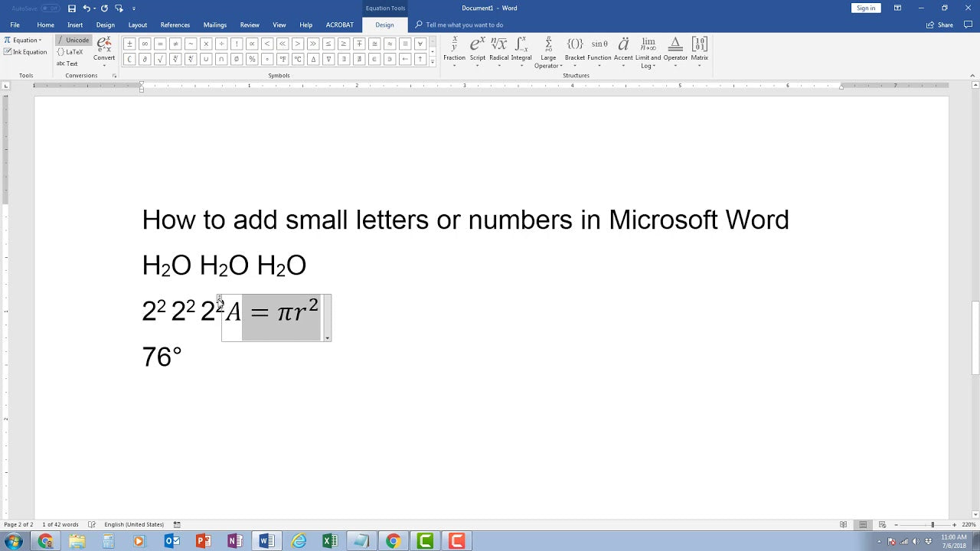Insert the infinity symbol
This screenshot has height=551, width=980.
tap(145, 44)
